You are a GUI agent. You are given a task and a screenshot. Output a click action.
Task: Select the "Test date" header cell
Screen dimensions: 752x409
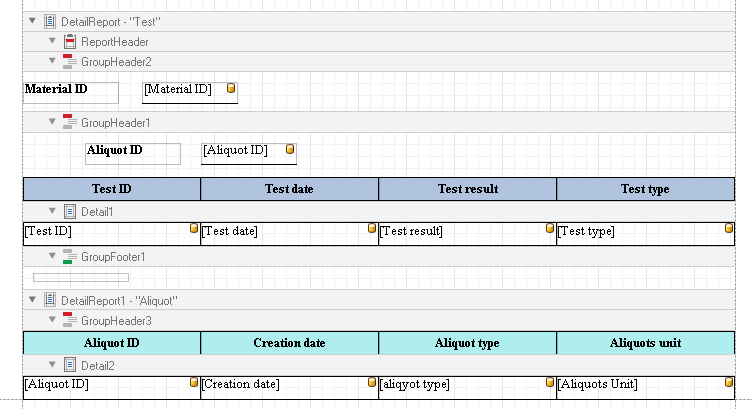tap(289, 189)
